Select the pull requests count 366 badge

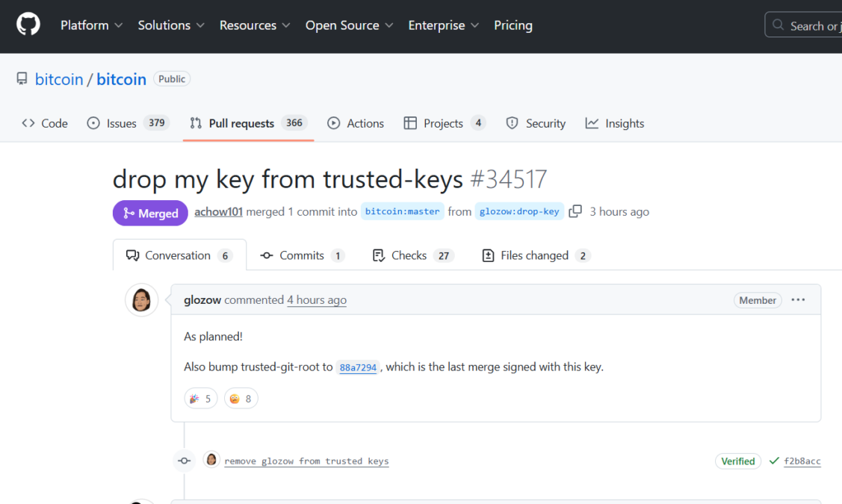[294, 123]
